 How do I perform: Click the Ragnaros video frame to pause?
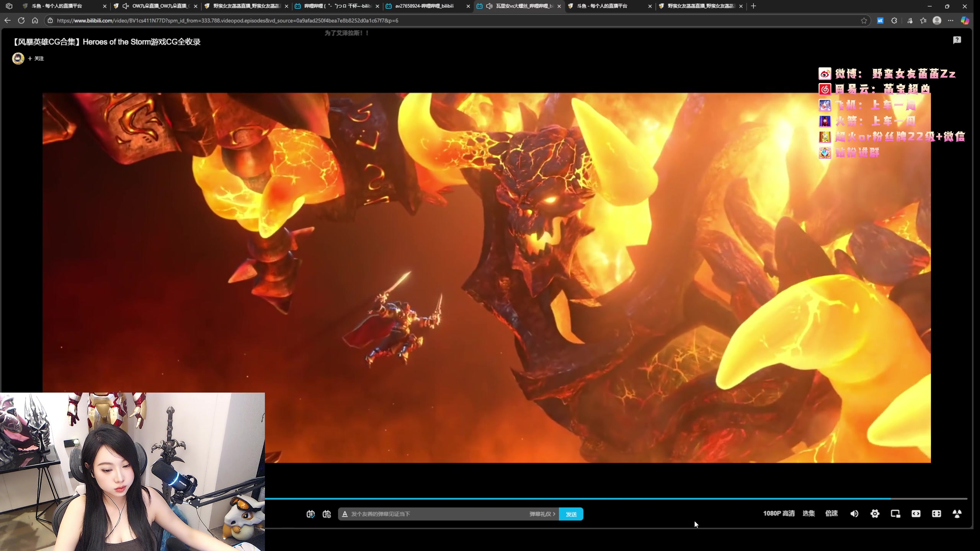coord(487,278)
